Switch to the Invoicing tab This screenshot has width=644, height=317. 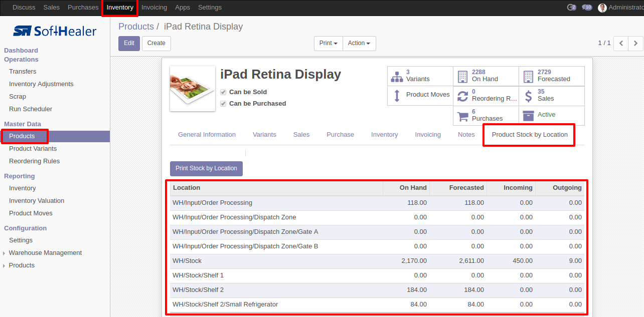[x=428, y=135]
